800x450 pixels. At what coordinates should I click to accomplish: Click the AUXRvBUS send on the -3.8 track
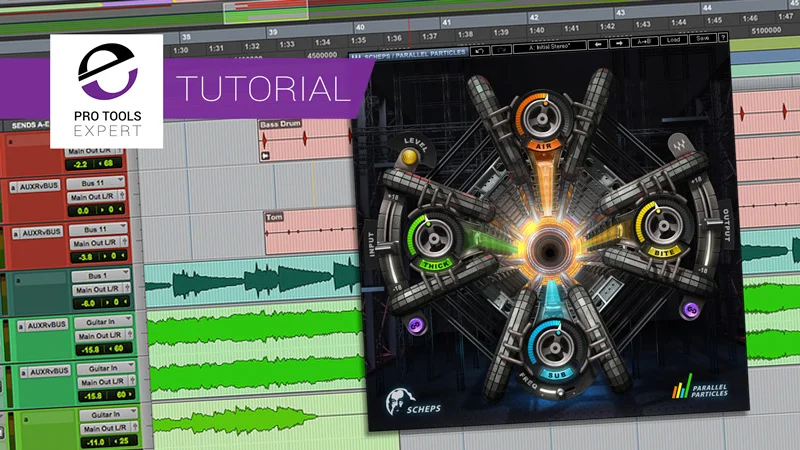(x=37, y=233)
